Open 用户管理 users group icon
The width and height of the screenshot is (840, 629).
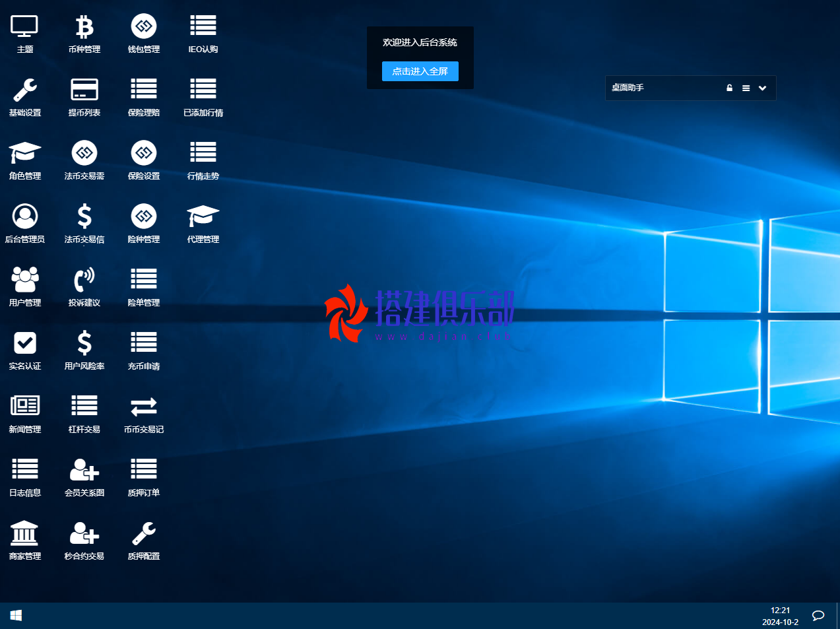25,286
